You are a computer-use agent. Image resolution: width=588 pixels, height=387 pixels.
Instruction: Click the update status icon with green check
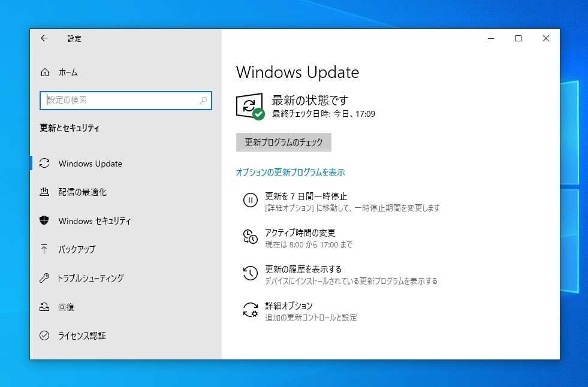250,107
